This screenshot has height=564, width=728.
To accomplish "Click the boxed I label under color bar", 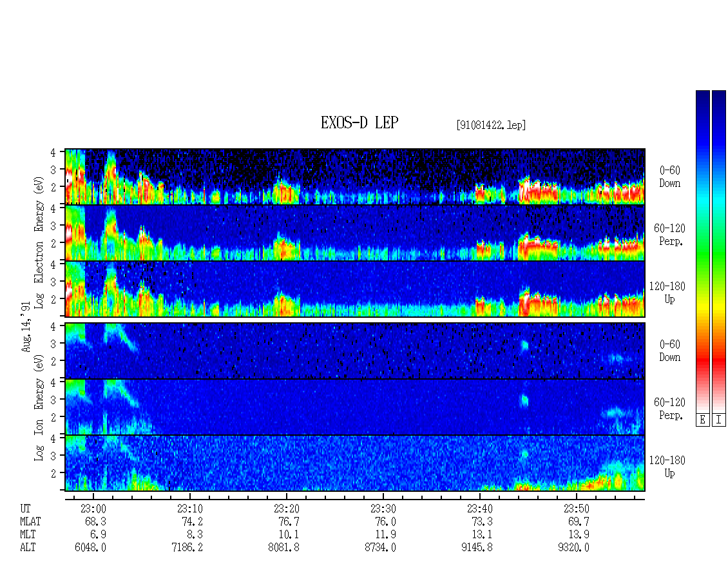I will pos(719,420).
